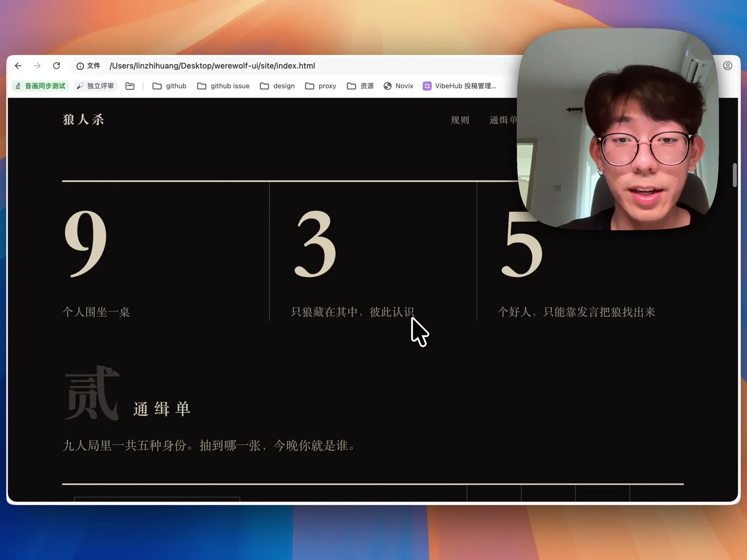The width and height of the screenshot is (747, 560).
Task: Expand the github bookmark folder
Action: pyautogui.click(x=169, y=86)
